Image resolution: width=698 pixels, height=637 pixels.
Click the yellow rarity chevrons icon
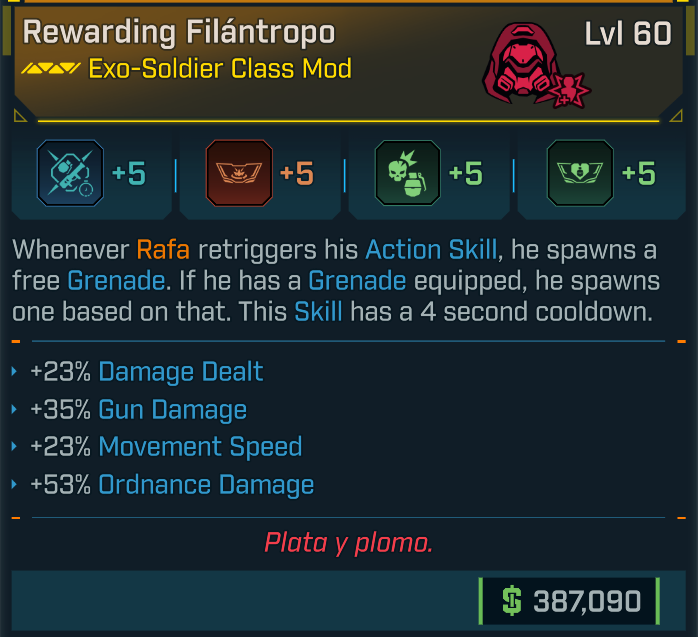(x=50, y=70)
